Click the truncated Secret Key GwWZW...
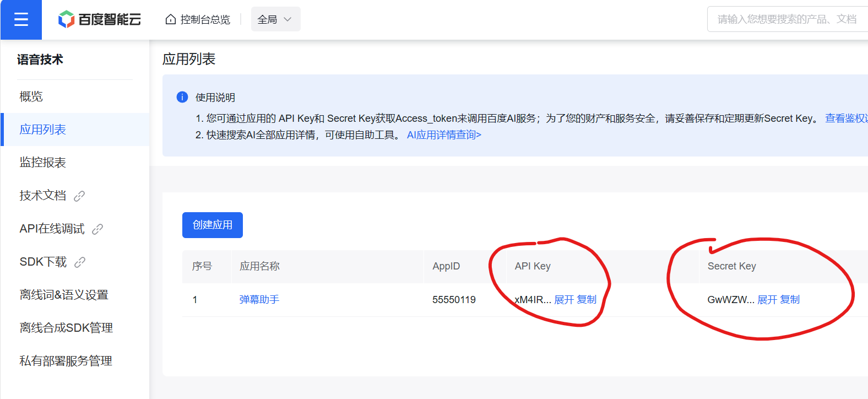This screenshot has height=399, width=868. click(x=731, y=300)
